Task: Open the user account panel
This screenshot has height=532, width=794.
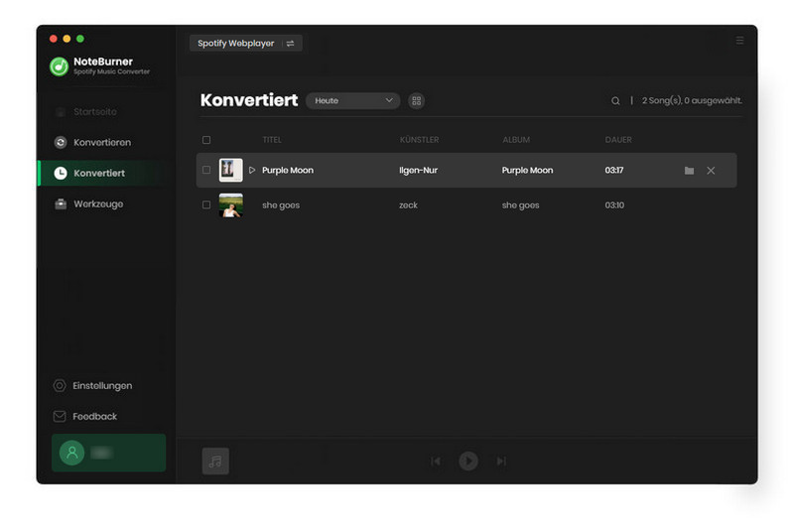Action: [109, 453]
